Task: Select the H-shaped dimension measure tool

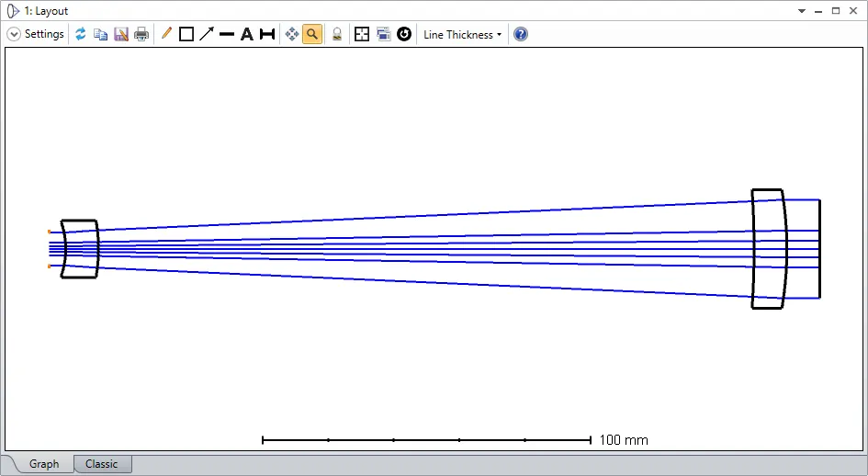Action: [x=267, y=34]
